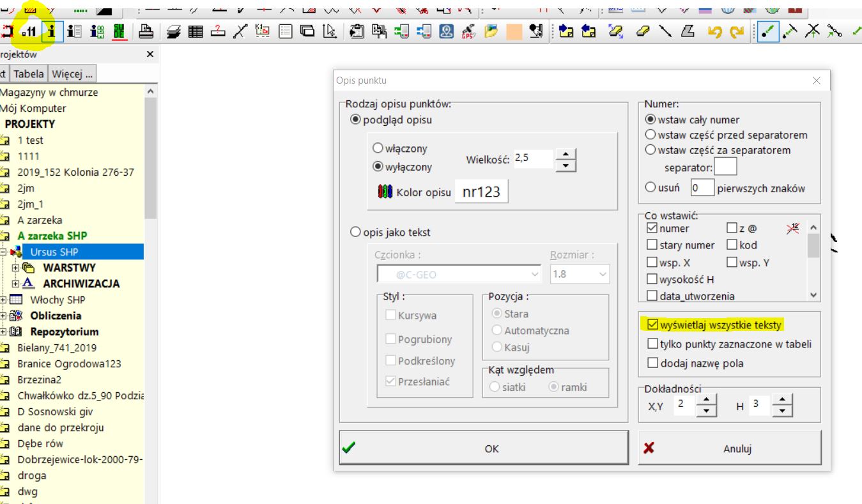Decrease X,Y accuracy with down arrow

[x=705, y=410]
